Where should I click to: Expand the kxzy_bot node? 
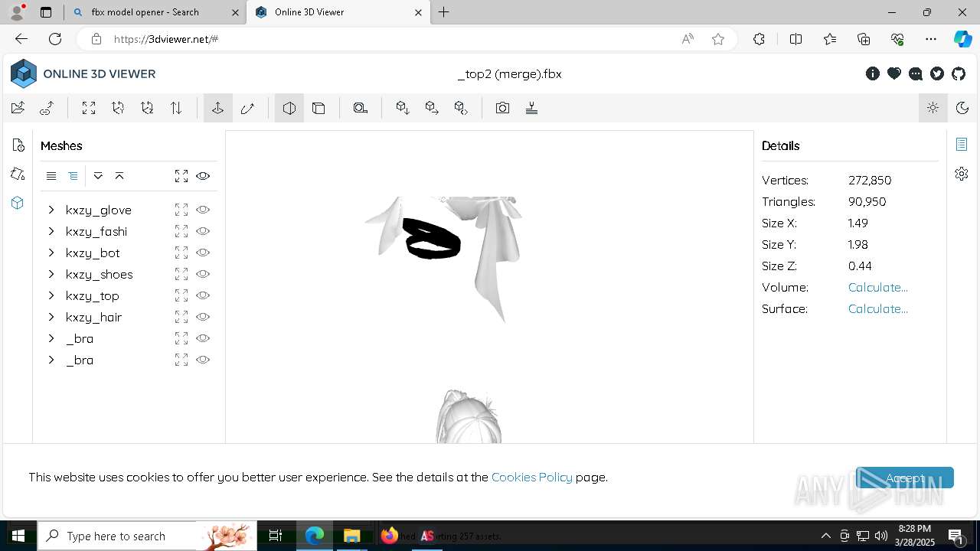[x=51, y=253]
